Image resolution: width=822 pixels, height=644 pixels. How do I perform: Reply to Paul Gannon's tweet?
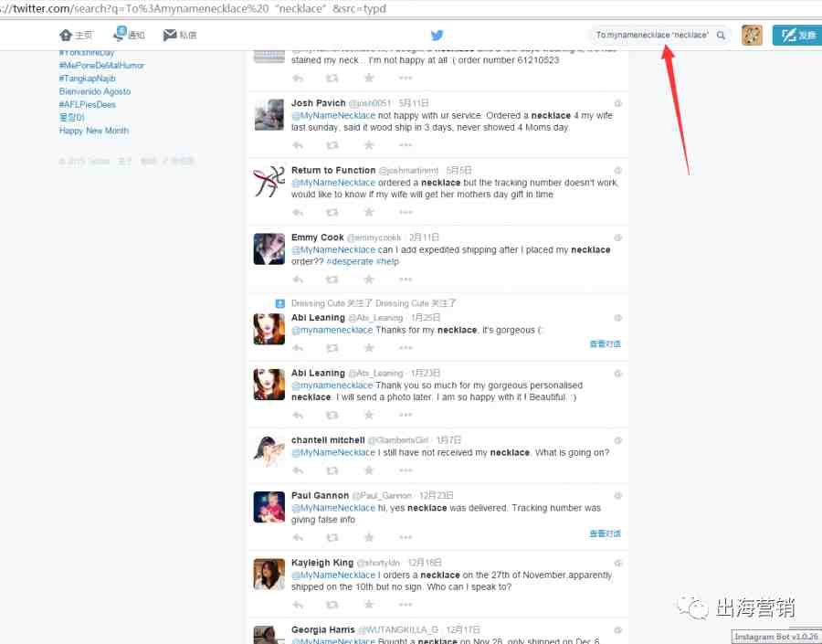(x=298, y=537)
